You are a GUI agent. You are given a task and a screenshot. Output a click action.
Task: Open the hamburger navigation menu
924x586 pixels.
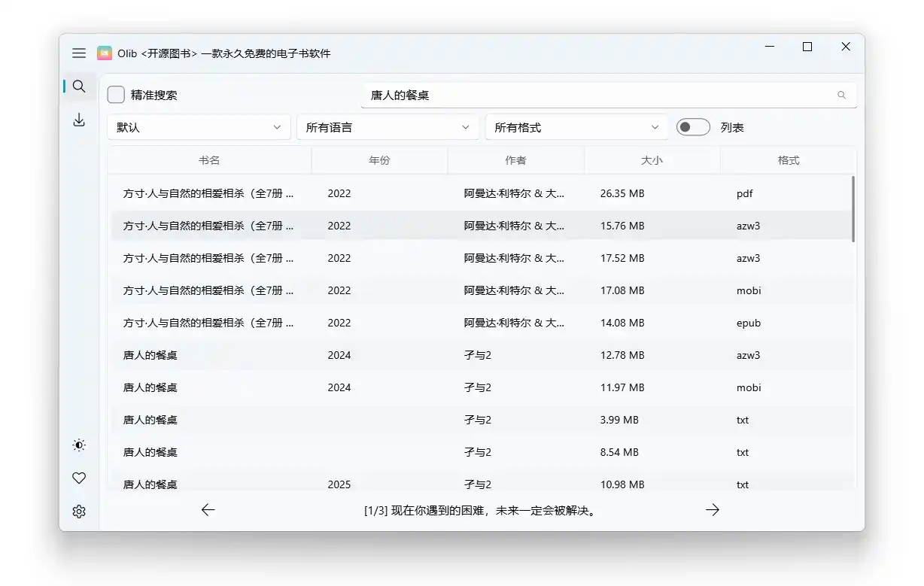tap(79, 53)
